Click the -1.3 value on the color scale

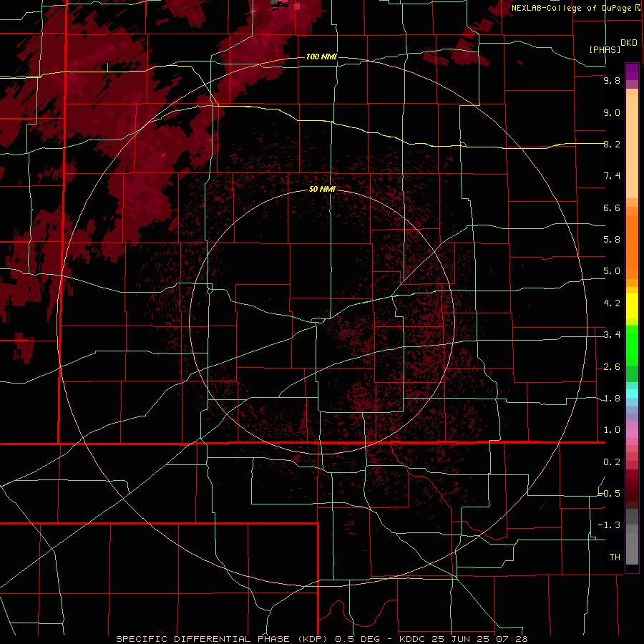click(x=610, y=525)
